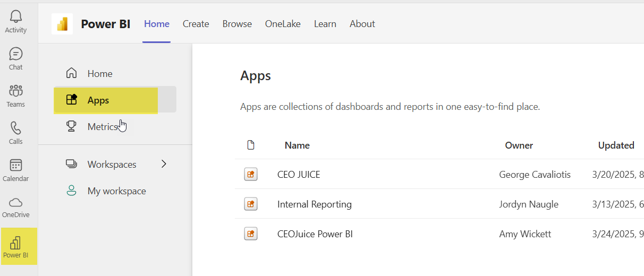Click the 3/20/2025 updated date
The height and width of the screenshot is (276, 644).
point(618,174)
